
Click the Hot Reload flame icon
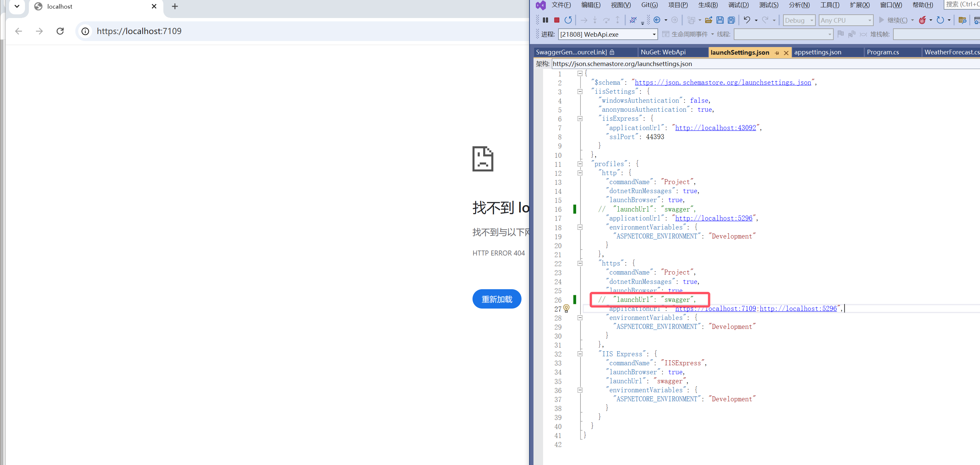tap(922, 20)
